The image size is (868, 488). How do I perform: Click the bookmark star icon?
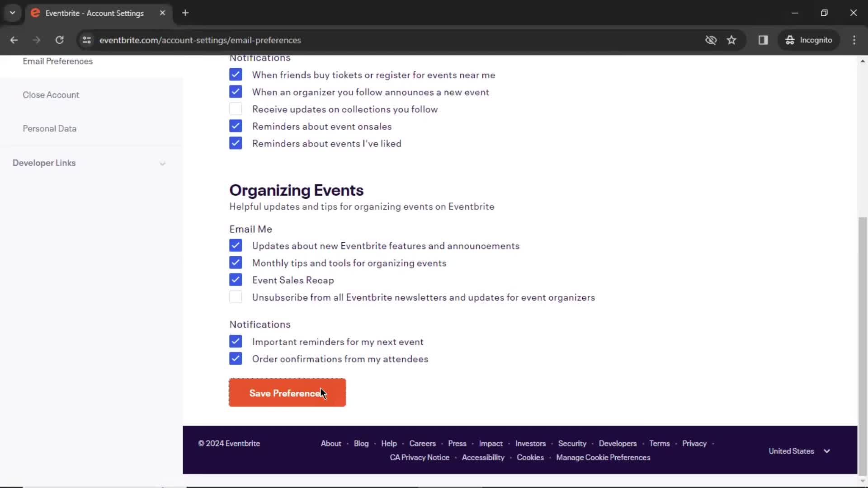coord(732,40)
